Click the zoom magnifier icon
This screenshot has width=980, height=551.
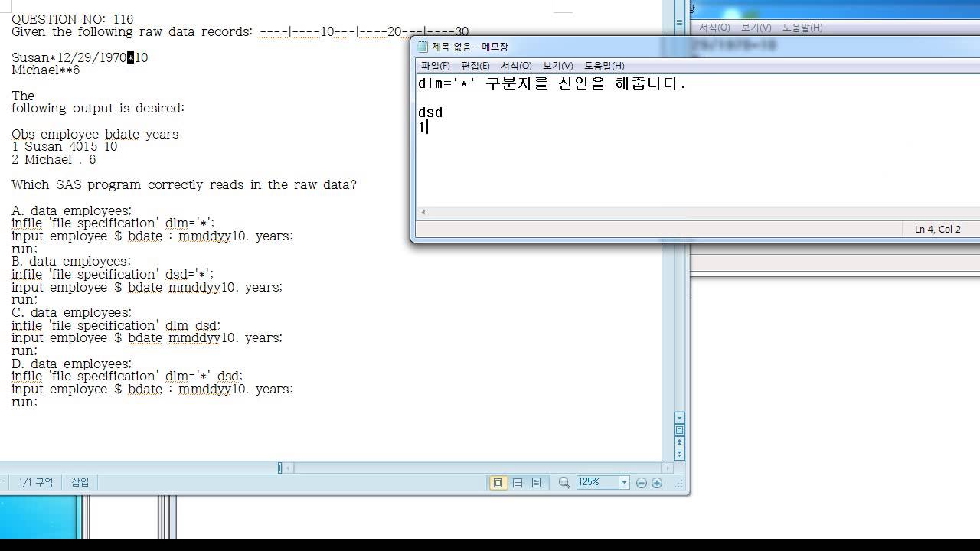[564, 483]
